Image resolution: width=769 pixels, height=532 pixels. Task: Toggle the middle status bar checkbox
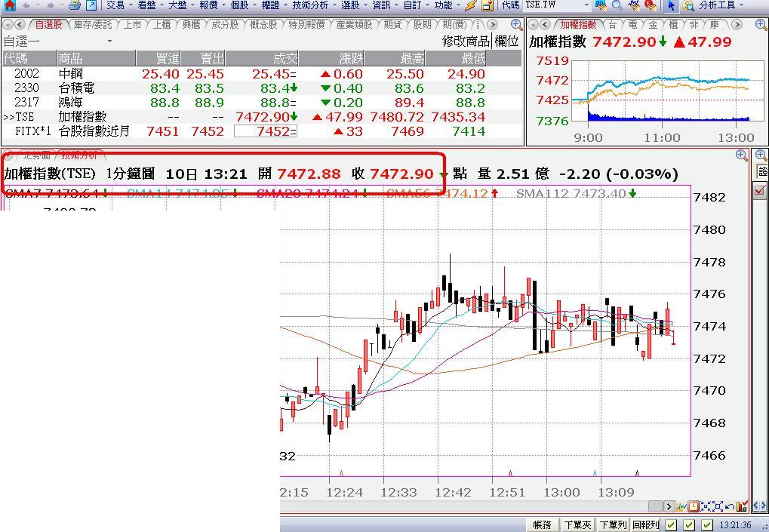(689, 525)
